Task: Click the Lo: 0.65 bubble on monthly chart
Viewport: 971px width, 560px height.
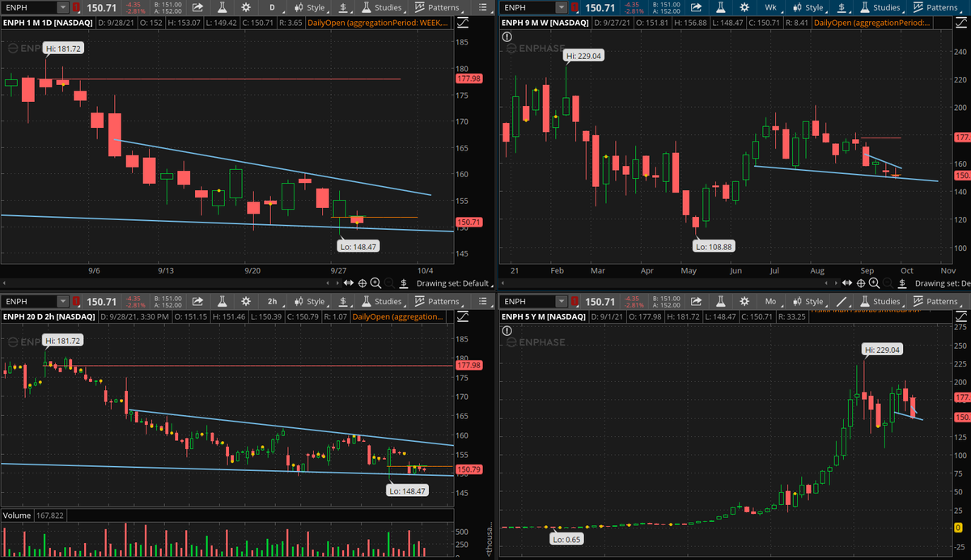Action: pos(565,538)
